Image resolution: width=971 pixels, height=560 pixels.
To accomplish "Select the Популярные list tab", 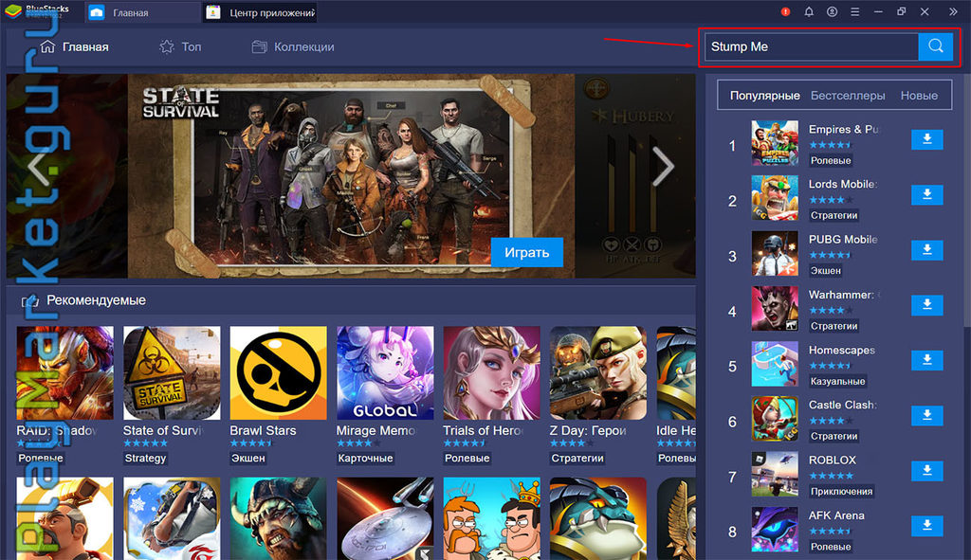I will (765, 96).
